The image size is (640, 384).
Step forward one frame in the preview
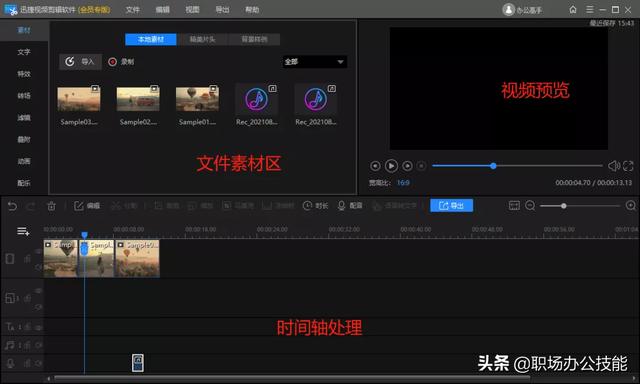(407, 166)
